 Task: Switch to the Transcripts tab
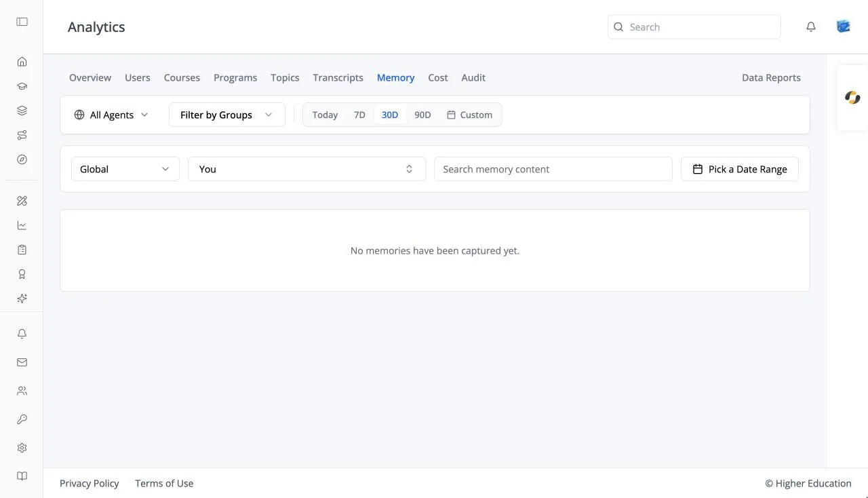coord(338,77)
